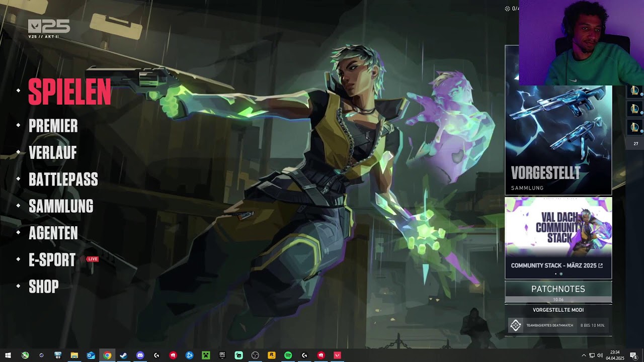Open Epic Games Launcher from taskbar
644x362 pixels.
click(222, 355)
